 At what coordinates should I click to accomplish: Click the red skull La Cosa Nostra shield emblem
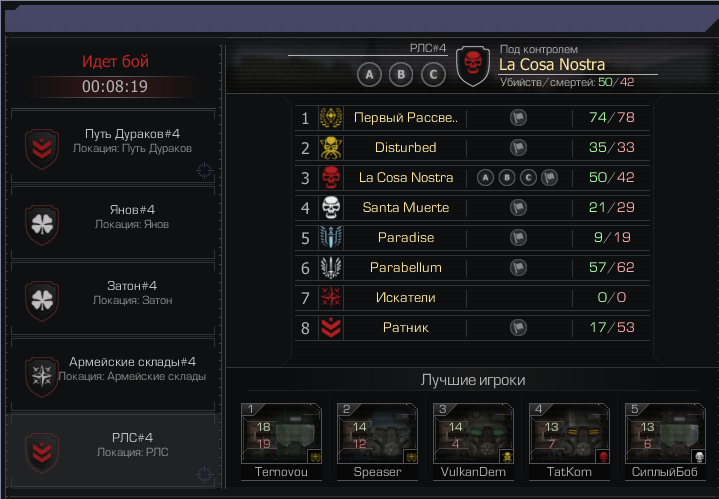tap(473, 66)
